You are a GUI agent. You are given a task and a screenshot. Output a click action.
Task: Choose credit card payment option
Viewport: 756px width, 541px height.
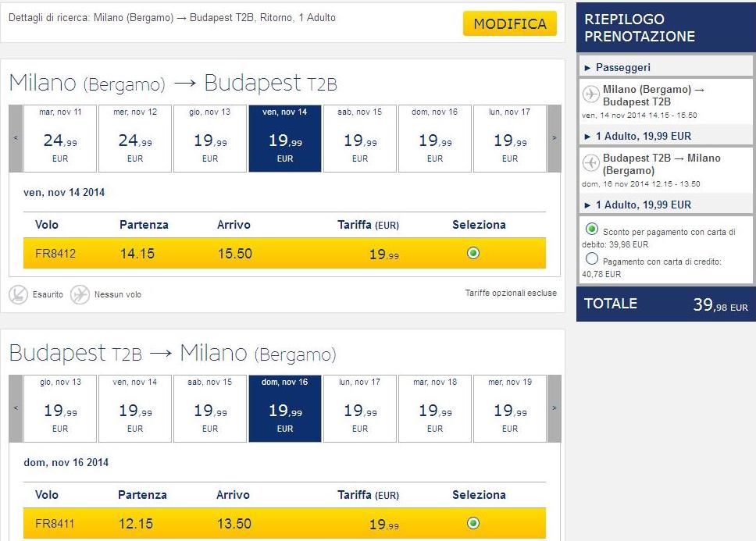591,259
